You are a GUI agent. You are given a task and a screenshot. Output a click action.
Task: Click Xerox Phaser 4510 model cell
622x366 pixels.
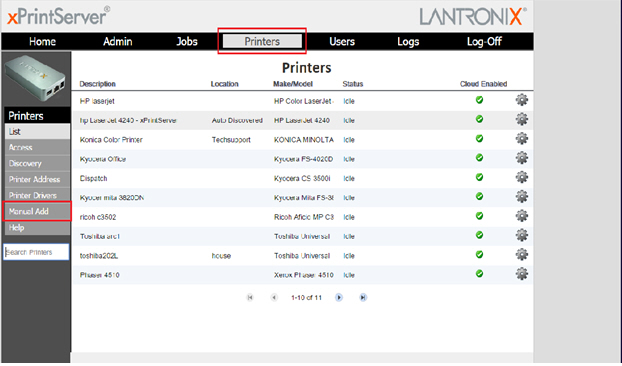point(303,275)
